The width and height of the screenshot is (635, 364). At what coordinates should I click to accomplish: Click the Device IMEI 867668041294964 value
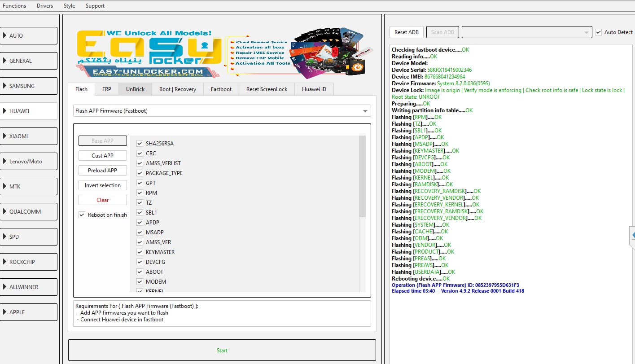point(444,77)
